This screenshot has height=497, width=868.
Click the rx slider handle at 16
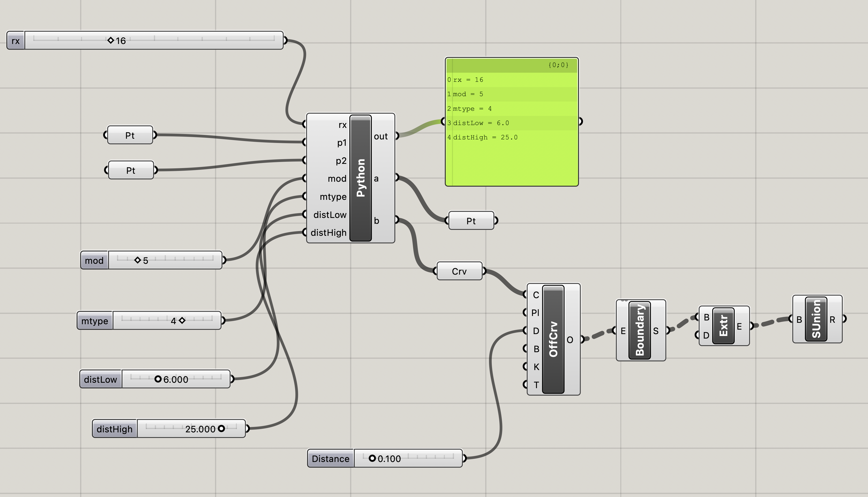pyautogui.click(x=110, y=40)
